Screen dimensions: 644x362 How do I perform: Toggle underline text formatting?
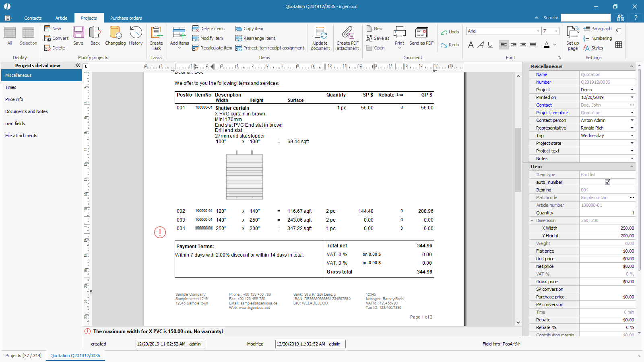[490, 45]
